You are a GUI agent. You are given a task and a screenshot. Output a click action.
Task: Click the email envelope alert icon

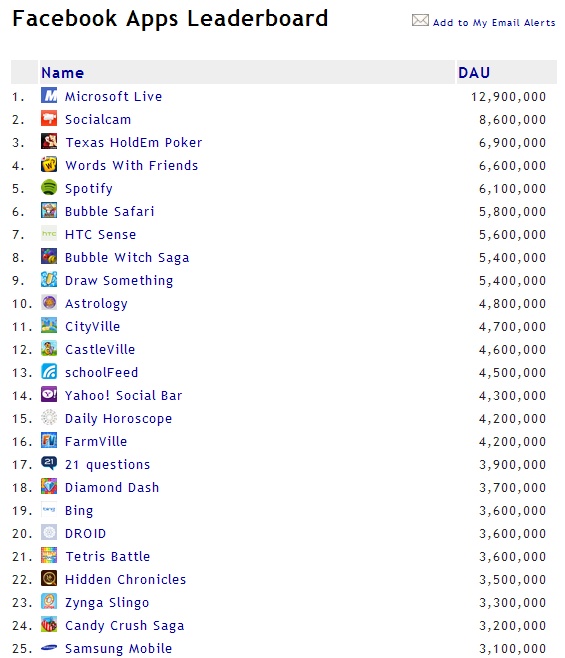click(420, 20)
